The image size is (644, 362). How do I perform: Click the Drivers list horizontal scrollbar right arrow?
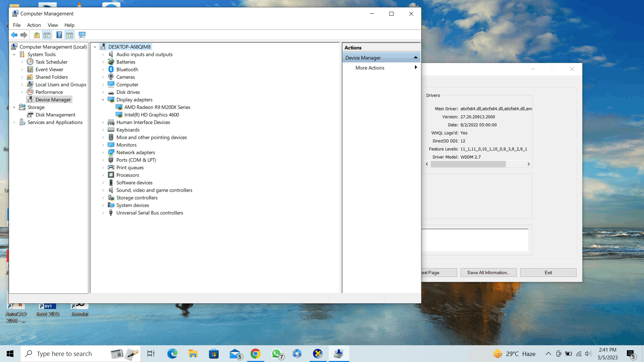[x=529, y=164]
